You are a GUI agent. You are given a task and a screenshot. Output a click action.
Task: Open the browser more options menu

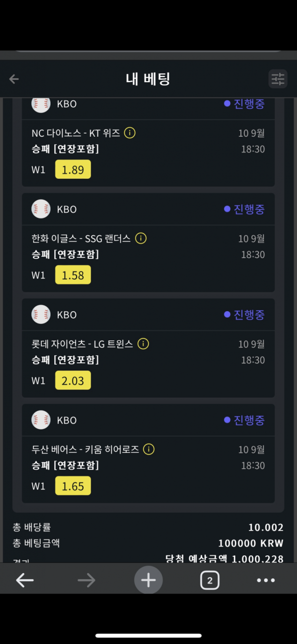266,580
